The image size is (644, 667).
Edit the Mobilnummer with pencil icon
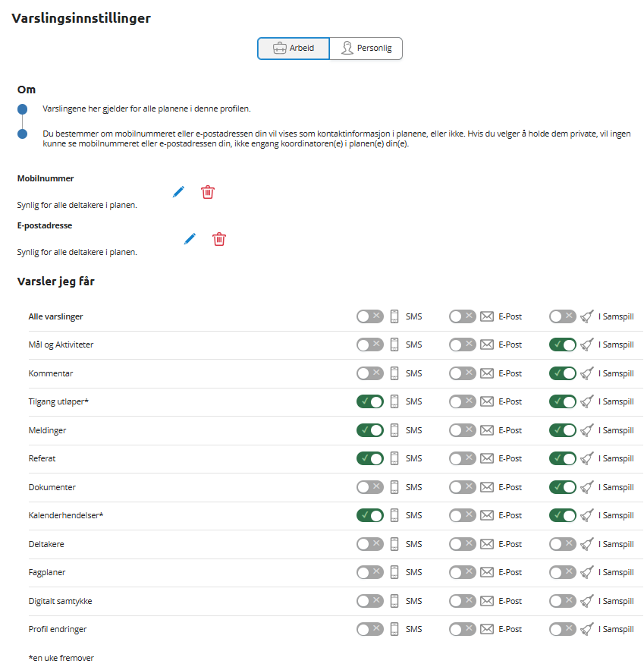[179, 192]
